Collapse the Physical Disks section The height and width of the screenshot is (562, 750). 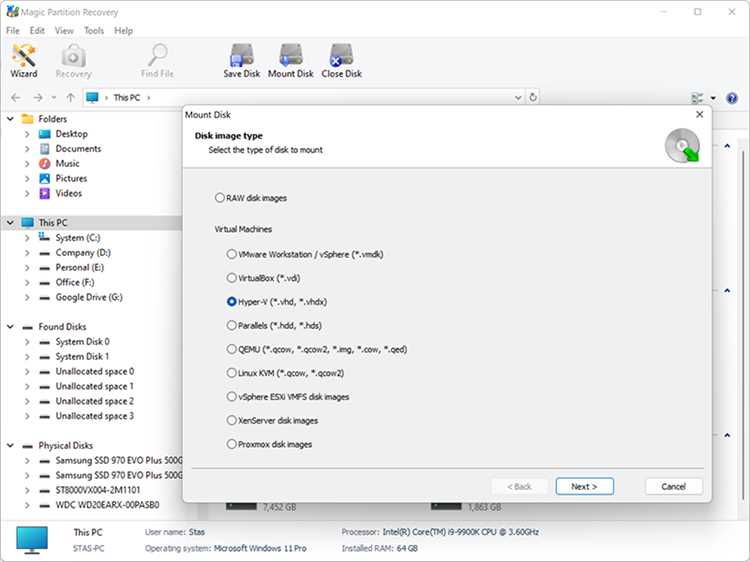[x=10, y=445]
